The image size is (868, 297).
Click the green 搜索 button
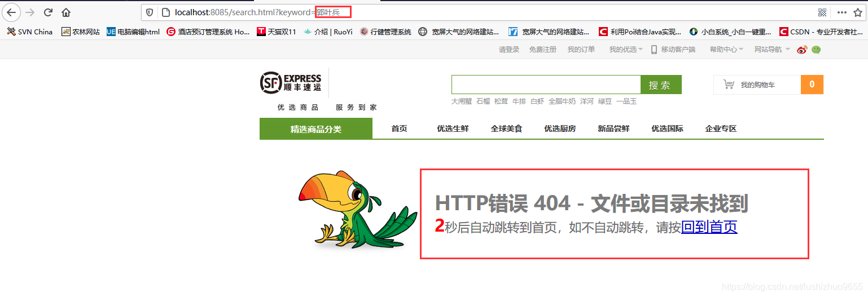pos(661,85)
